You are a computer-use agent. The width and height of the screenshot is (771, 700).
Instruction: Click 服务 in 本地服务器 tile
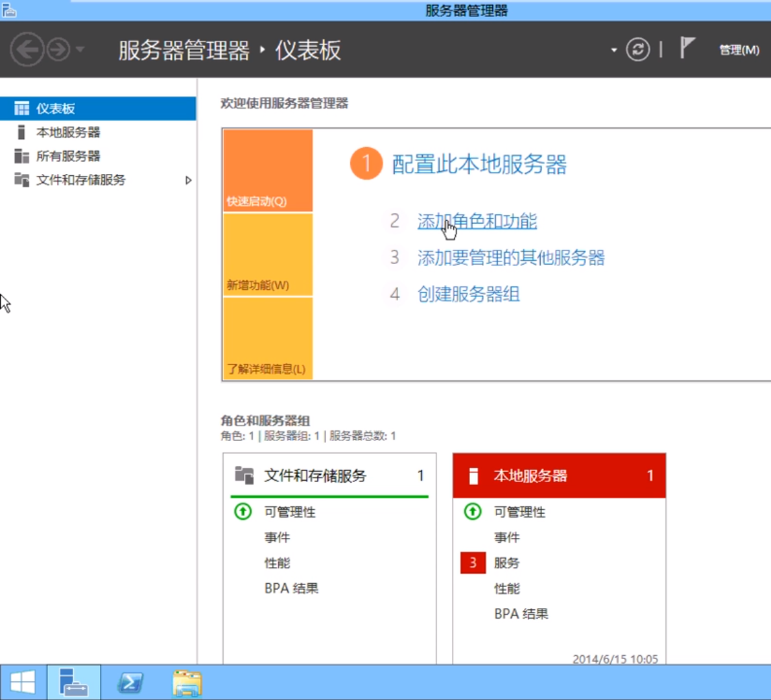[x=507, y=562]
